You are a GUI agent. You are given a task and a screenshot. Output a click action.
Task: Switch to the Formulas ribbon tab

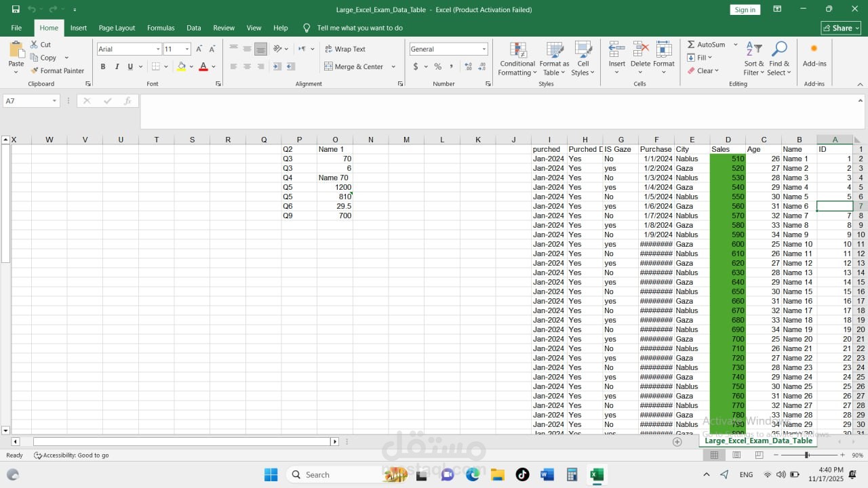click(x=161, y=28)
